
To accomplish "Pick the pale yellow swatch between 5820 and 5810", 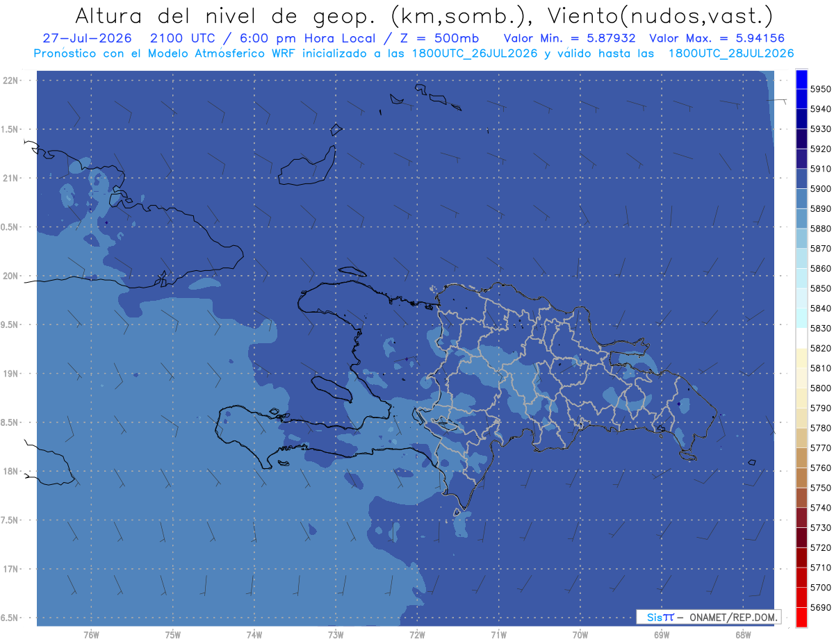I will tap(801, 358).
